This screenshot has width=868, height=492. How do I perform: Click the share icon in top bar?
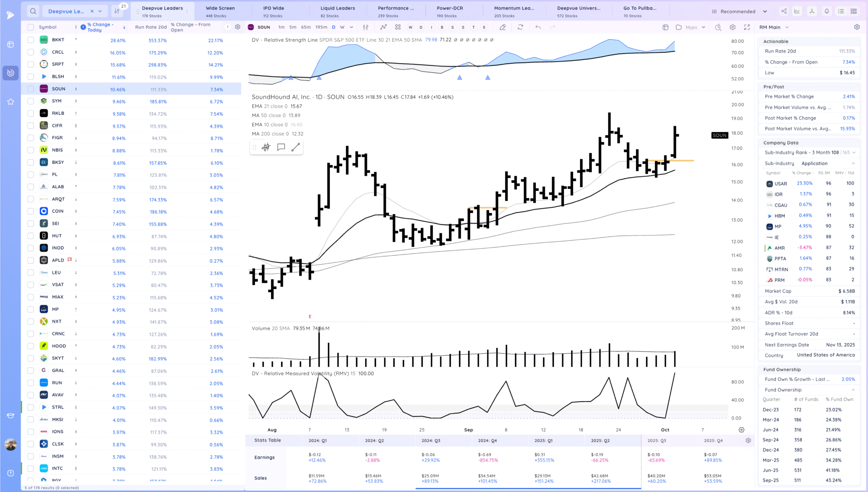pyautogui.click(x=784, y=11)
